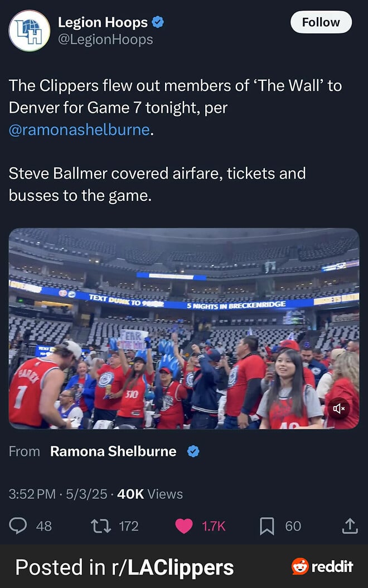This screenshot has height=588, width=368.
Task: Click the blue verified badge beside Legion Hoops
Action: [158, 22]
